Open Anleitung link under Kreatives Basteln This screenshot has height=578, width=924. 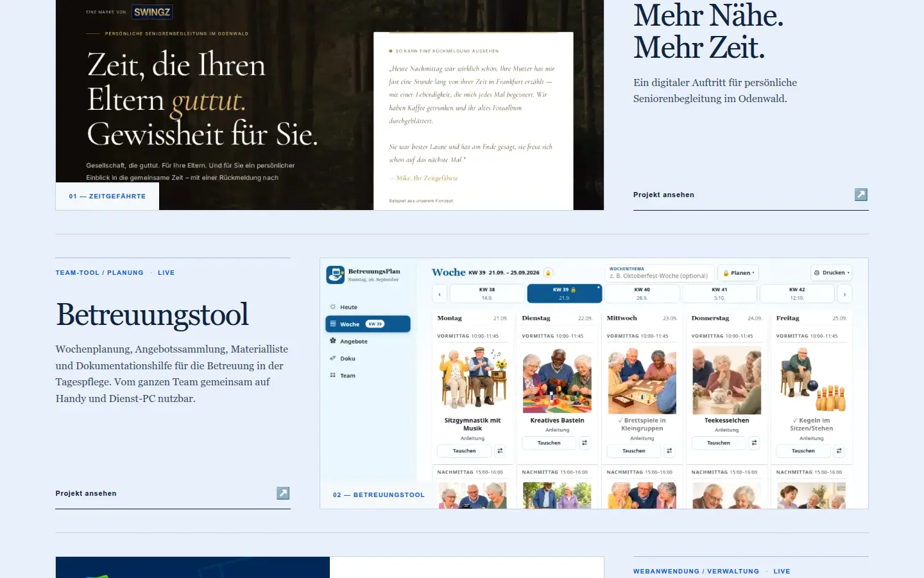tap(557, 430)
